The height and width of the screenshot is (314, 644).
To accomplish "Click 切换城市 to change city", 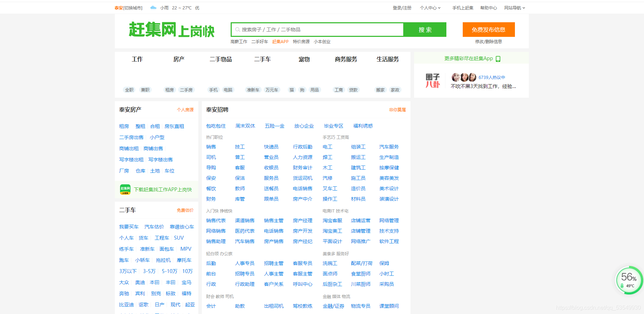I will click(133, 8).
